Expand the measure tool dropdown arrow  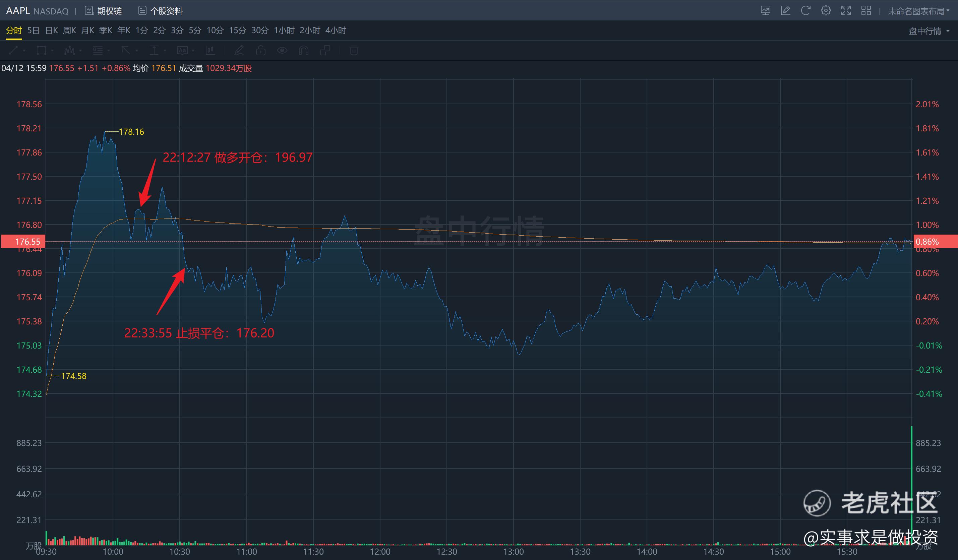(x=165, y=51)
